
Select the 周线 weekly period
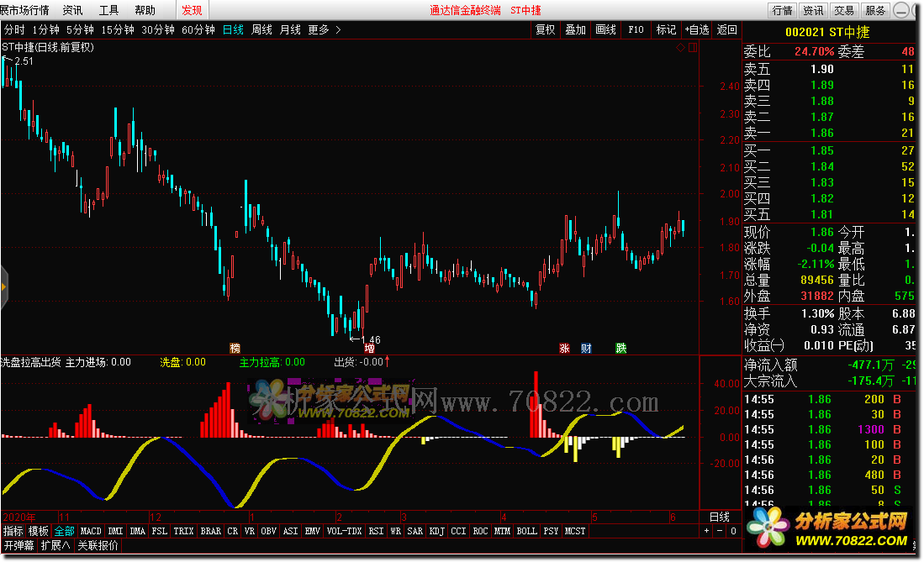click(x=261, y=29)
